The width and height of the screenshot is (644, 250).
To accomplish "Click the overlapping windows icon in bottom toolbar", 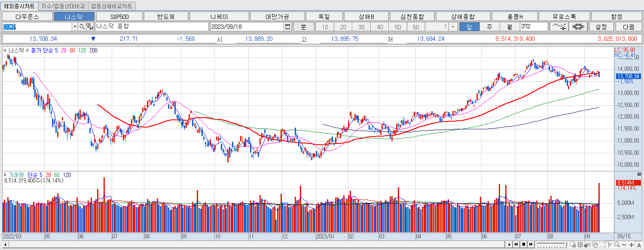I will point(595,245).
